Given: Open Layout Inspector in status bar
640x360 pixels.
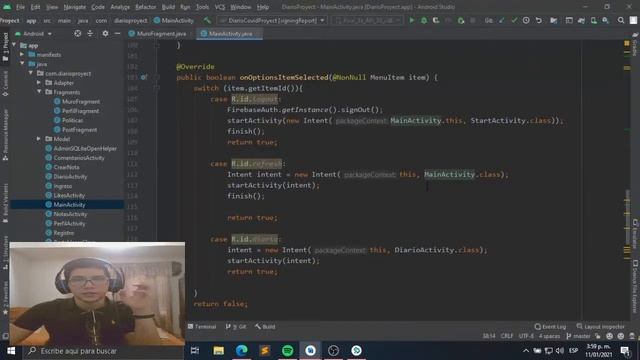Looking at the screenshot, I should pos(600,327).
